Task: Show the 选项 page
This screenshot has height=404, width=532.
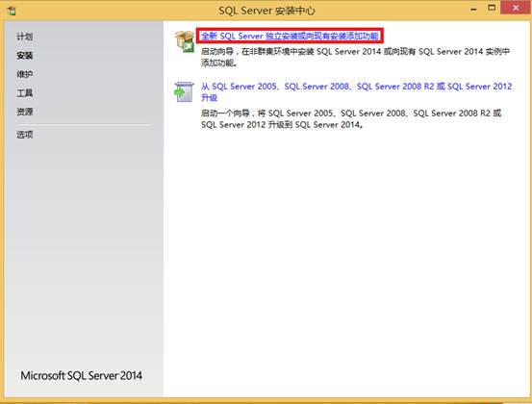Action: 25,135
